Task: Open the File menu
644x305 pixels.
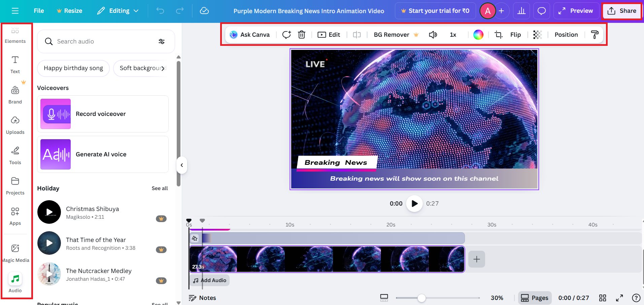Action: click(39, 11)
